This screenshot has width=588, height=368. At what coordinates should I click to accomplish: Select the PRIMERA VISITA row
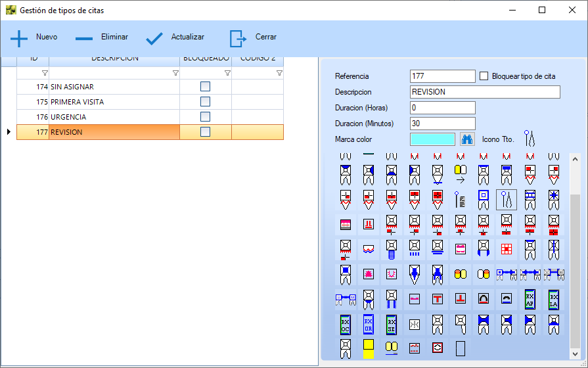pyautogui.click(x=150, y=102)
